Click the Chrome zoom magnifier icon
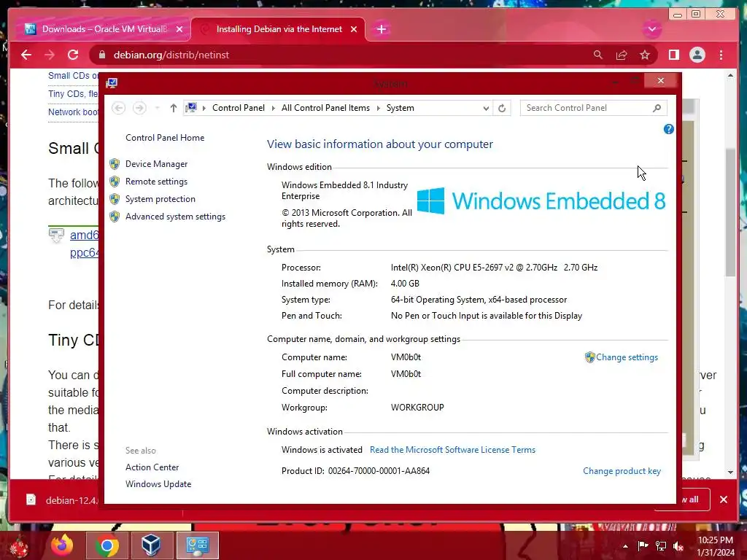Screen dimensions: 747x560 598,55
